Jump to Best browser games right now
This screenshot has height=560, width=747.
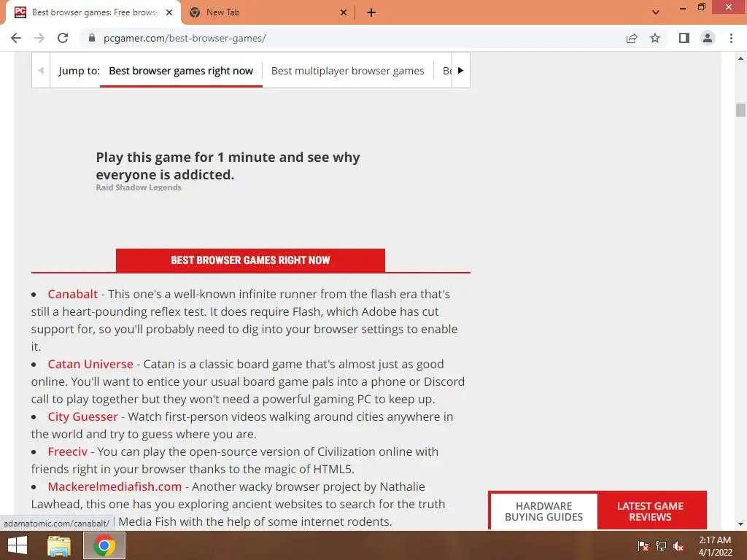click(x=181, y=71)
